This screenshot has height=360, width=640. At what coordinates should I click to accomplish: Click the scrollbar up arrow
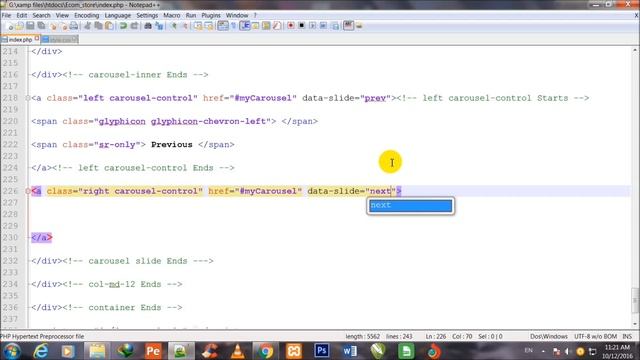click(635, 50)
